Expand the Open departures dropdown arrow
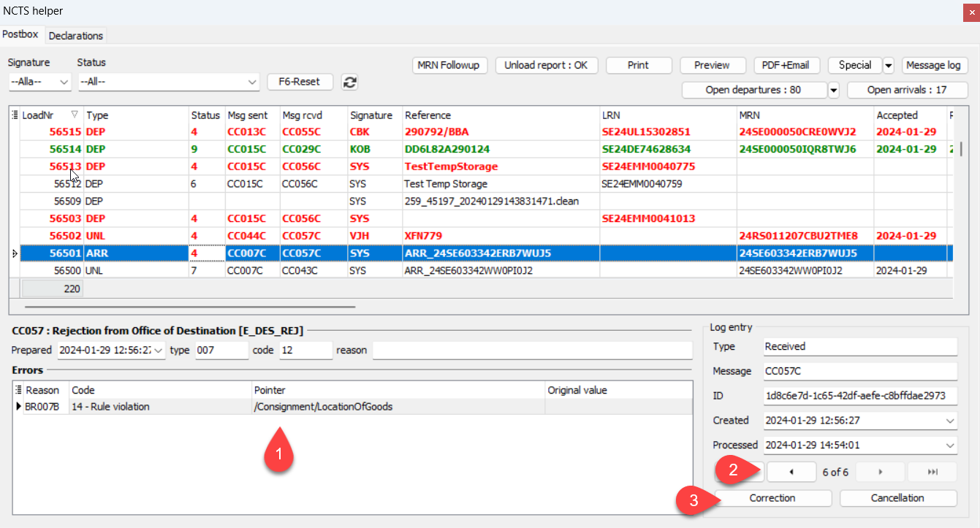Viewport: 980px width, 528px height. pos(834,91)
